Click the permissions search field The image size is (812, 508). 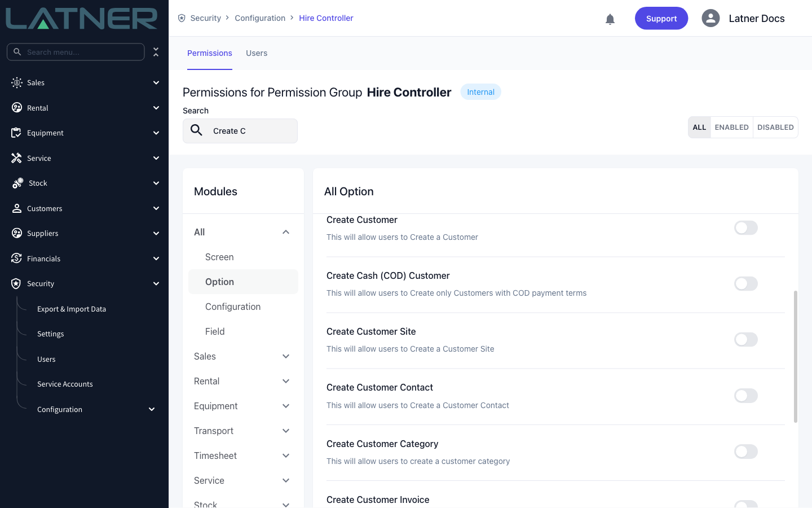pyautogui.click(x=240, y=131)
